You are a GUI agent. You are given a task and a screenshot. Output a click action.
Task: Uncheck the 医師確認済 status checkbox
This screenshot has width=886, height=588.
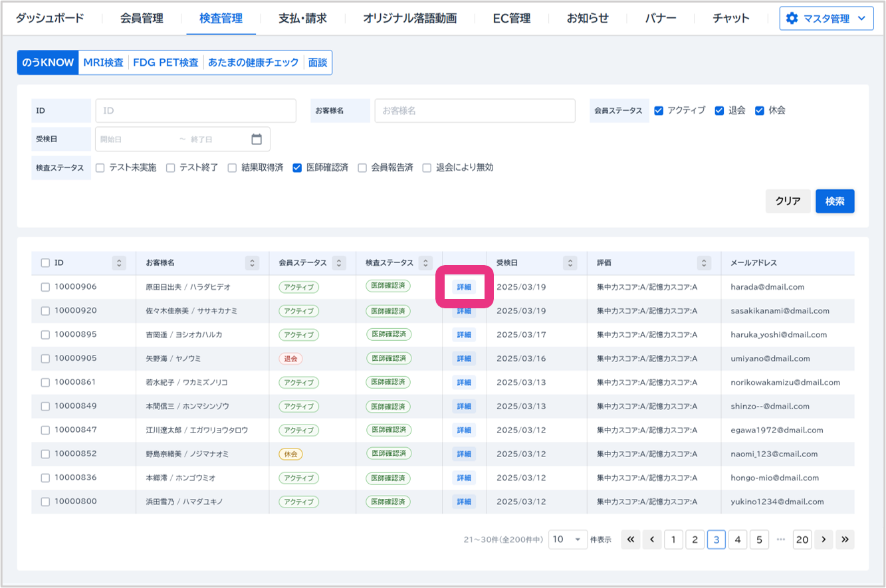click(x=298, y=168)
